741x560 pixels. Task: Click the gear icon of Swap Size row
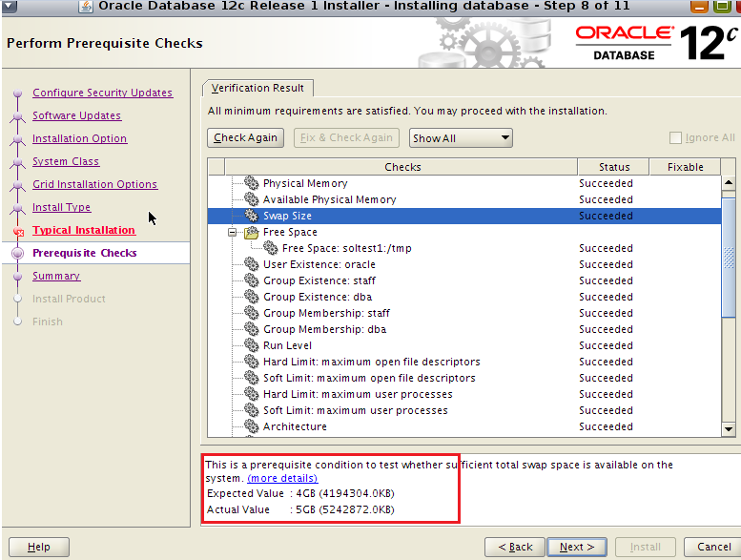(252, 216)
